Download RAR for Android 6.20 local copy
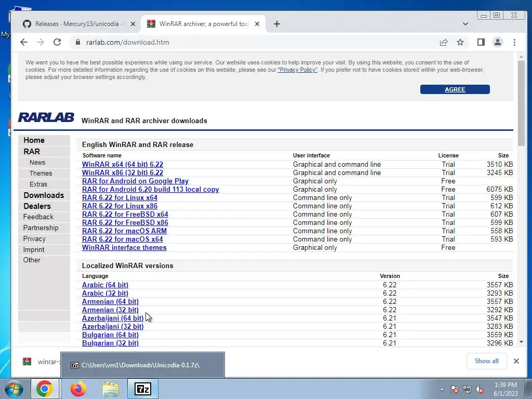 (151, 189)
